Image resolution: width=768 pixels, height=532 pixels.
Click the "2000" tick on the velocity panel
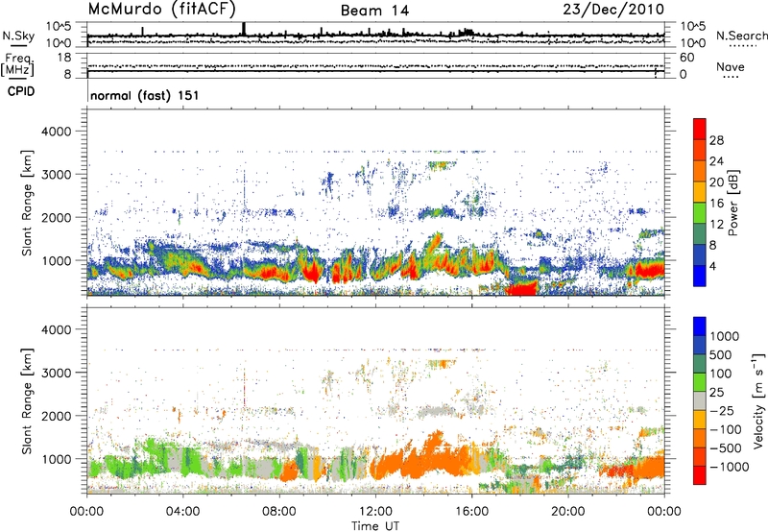(x=56, y=416)
